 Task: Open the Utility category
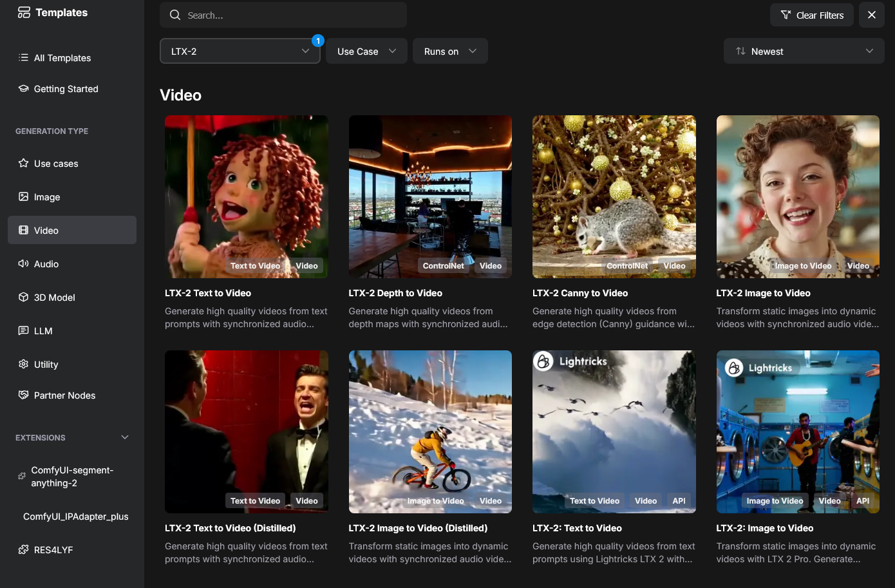72,364
